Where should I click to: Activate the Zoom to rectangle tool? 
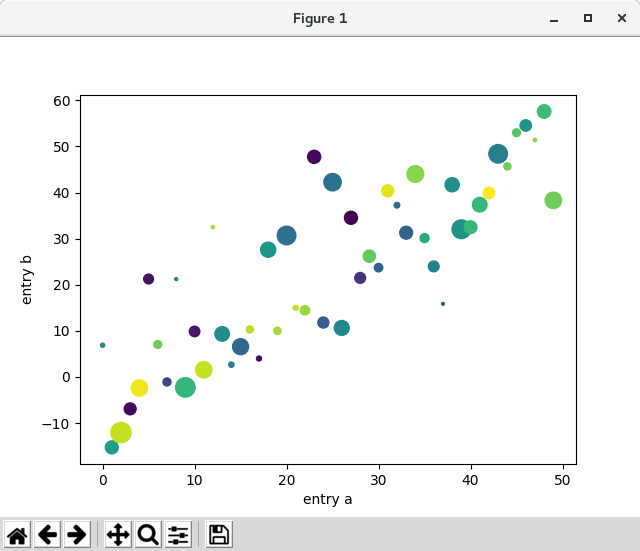[x=148, y=535]
